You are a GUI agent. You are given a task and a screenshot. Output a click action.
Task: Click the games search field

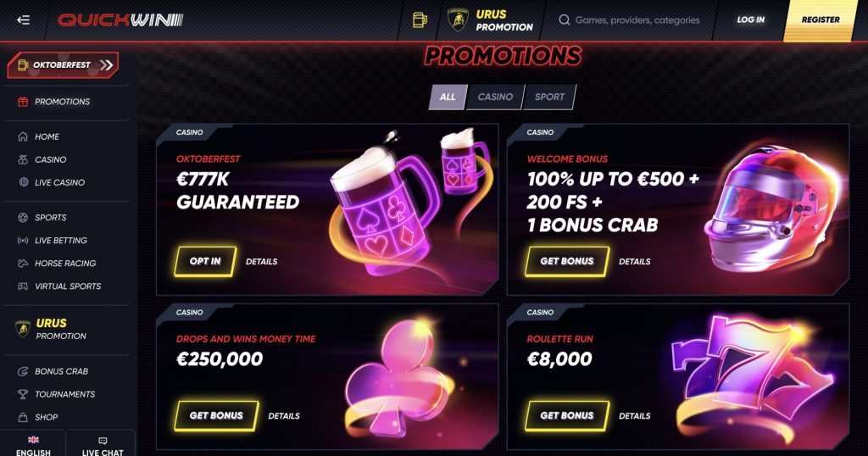(x=637, y=20)
